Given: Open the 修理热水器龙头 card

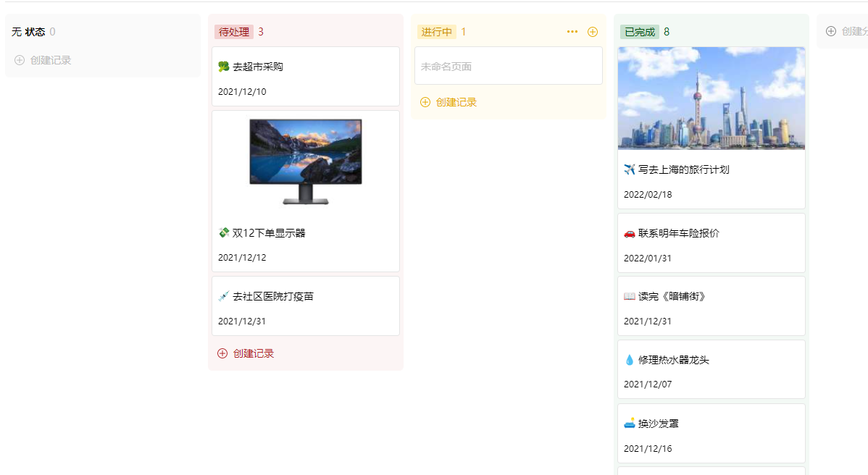Looking at the screenshot, I should click(x=711, y=369).
